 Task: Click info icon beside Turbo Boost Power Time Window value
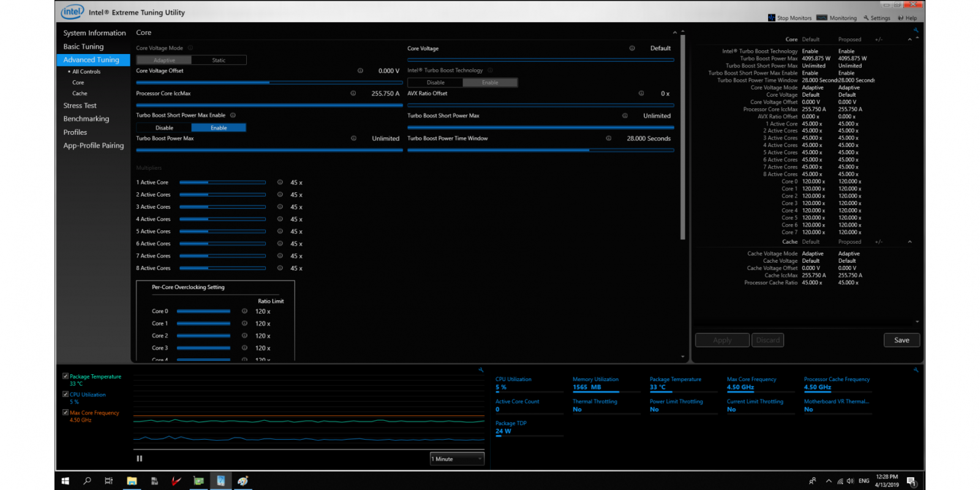click(x=609, y=138)
